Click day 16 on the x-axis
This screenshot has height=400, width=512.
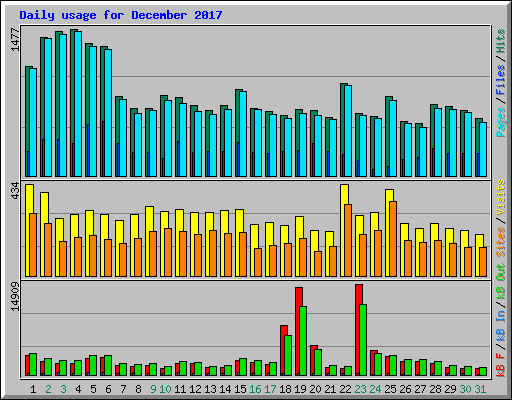(x=255, y=389)
